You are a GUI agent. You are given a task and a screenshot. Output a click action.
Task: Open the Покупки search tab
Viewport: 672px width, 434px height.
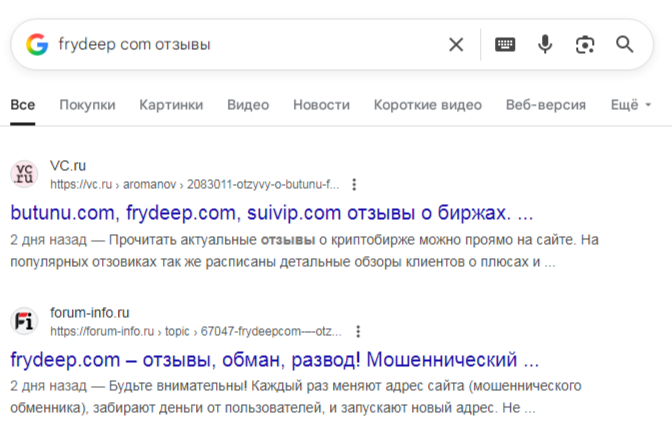tap(87, 105)
